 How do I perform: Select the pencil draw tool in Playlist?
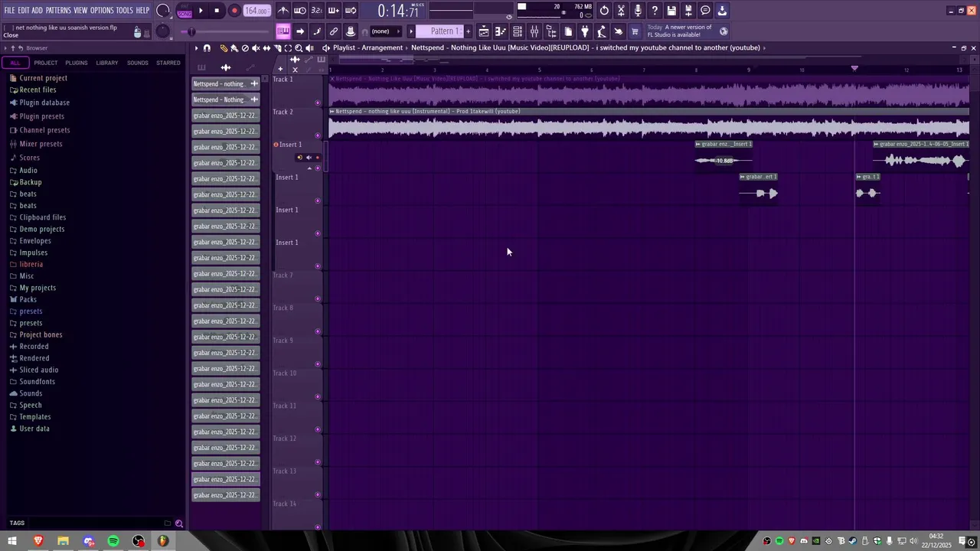click(224, 47)
